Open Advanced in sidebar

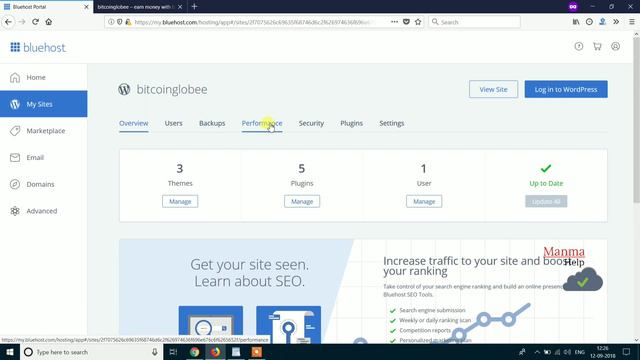44,211
